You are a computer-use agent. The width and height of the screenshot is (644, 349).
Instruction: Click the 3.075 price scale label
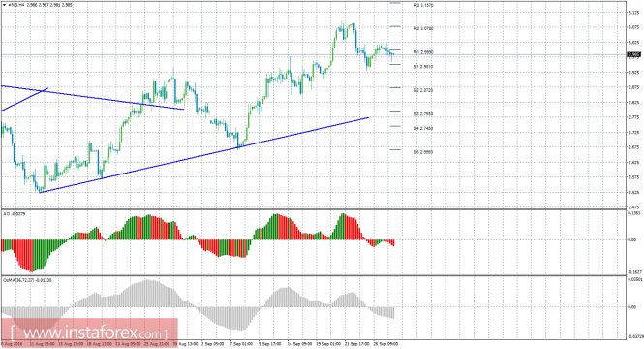[x=633, y=27]
